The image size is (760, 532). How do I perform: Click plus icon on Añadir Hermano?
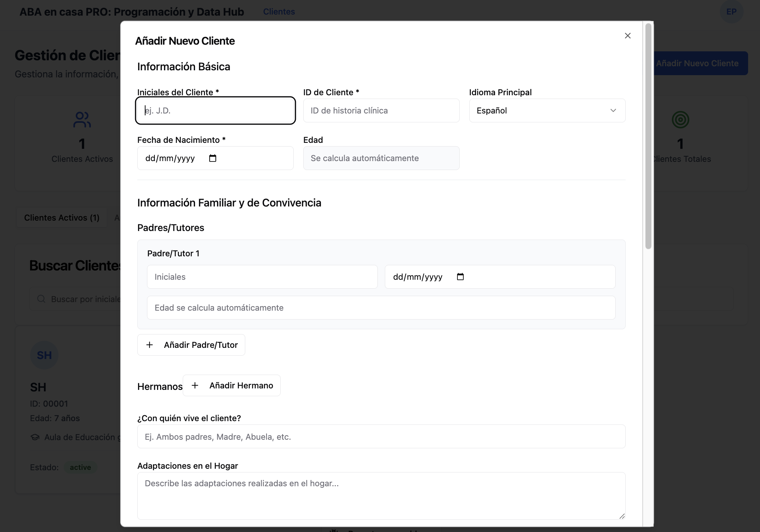coord(195,385)
